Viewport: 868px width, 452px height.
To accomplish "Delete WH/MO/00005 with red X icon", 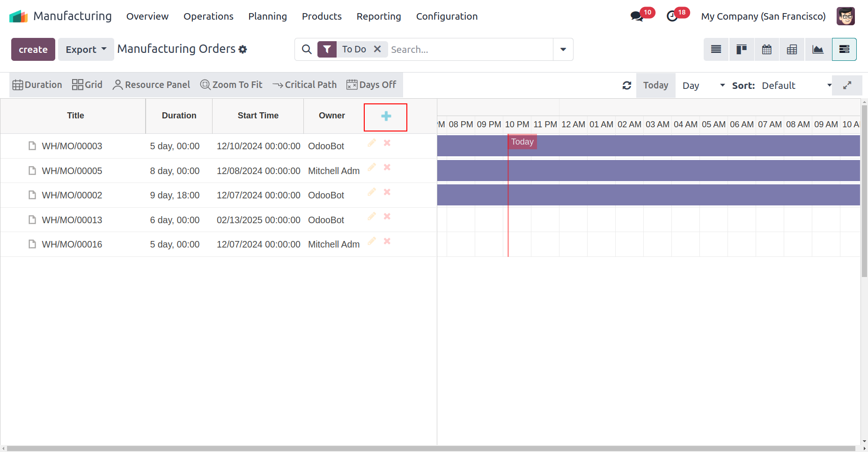I will point(387,168).
